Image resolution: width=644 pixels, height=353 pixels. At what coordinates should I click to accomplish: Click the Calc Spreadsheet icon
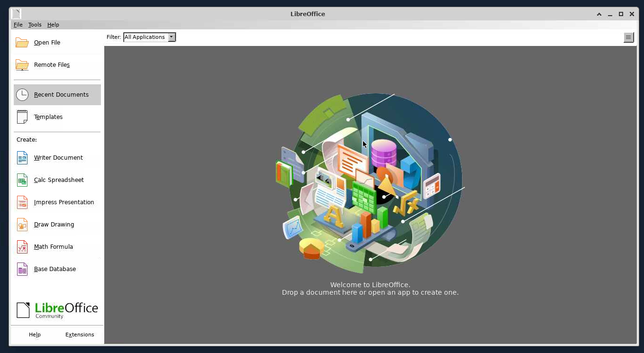pyautogui.click(x=22, y=180)
